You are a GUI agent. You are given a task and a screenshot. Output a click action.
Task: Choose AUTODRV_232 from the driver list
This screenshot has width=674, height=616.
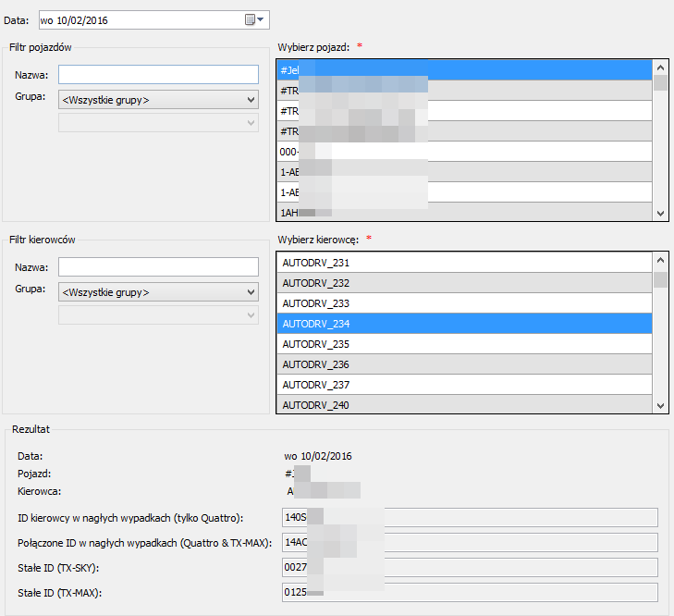(462, 283)
